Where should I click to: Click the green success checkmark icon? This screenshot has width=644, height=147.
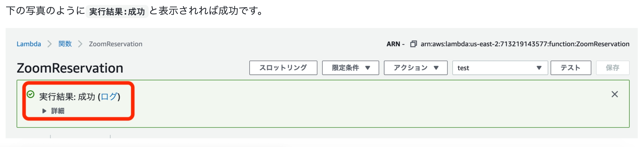(x=31, y=94)
